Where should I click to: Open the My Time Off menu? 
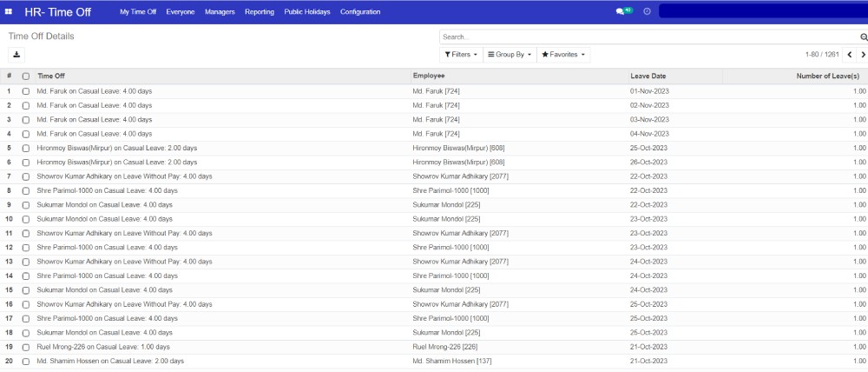(138, 11)
